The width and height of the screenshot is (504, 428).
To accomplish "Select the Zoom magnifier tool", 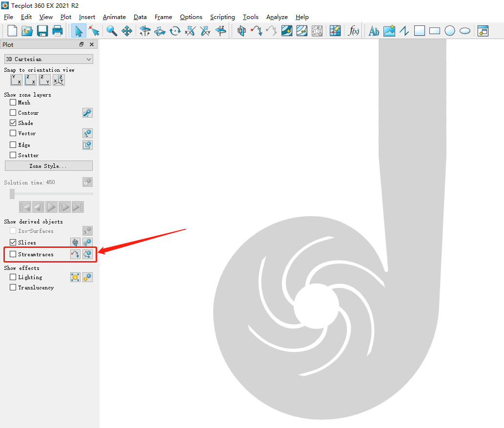I will (112, 31).
